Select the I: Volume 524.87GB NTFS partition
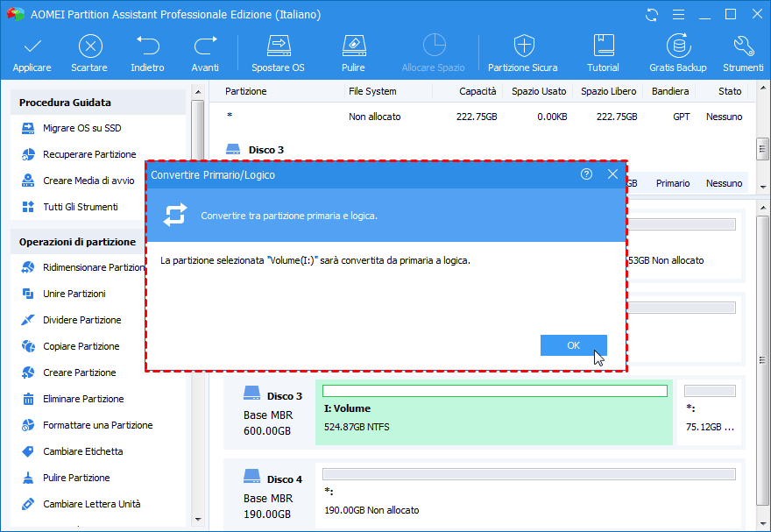Screen dimensions: 771x532 coord(493,414)
